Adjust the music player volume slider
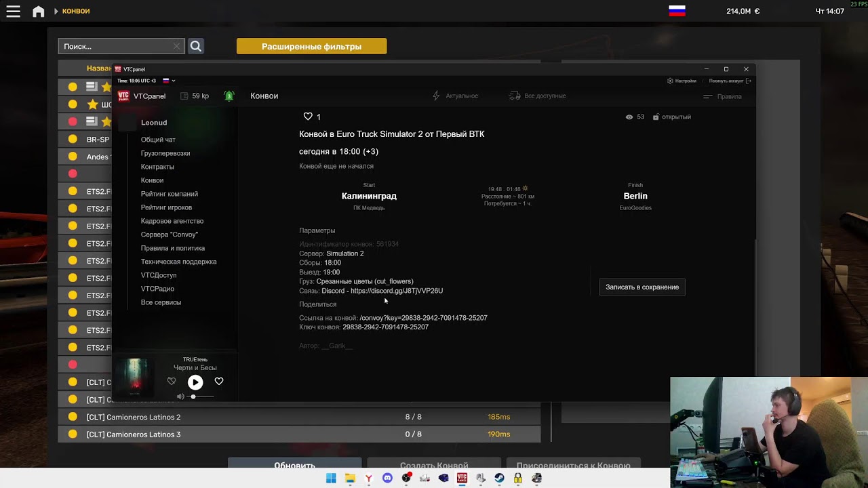Image resolution: width=868 pixels, height=488 pixels. (x=201, y=396)
